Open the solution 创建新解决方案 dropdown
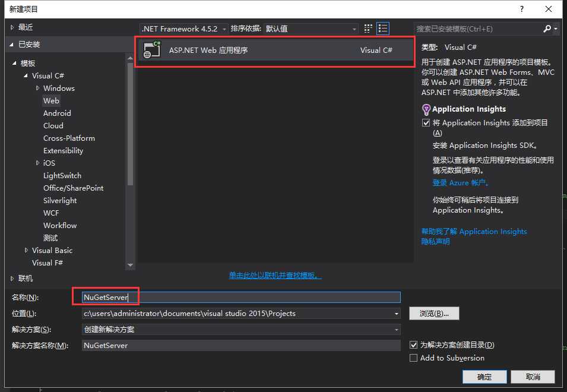 [397, 330]
